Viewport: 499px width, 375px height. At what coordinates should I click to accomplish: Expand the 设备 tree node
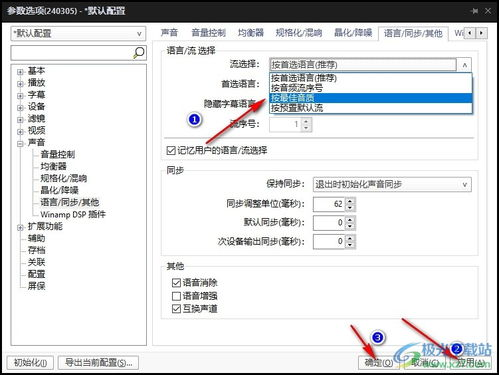tap(20, 108)
